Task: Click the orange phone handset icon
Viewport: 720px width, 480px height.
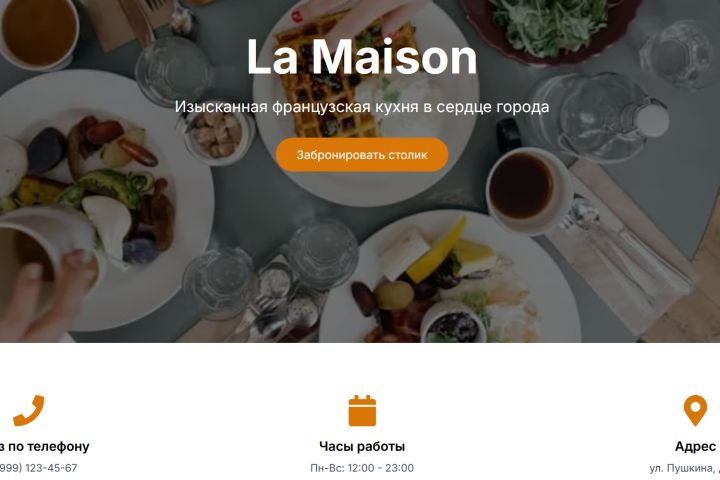Action: (x=28, y=410)
